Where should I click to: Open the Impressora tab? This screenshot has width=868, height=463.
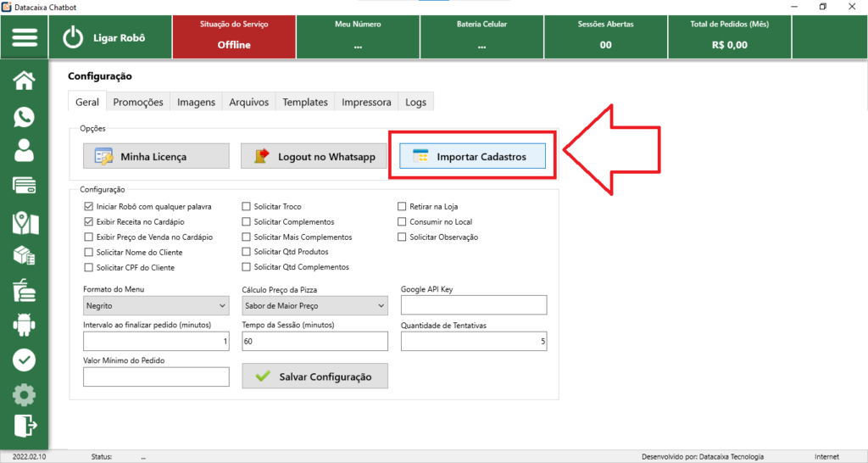click(x=366, y=102)
